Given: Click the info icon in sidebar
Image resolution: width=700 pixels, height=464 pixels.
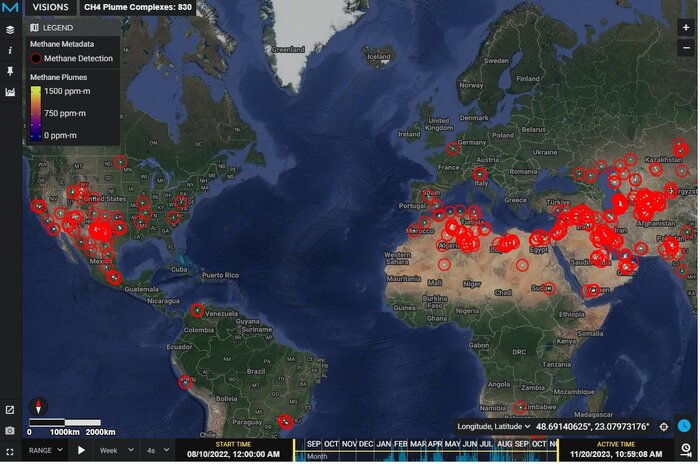Looking at the screenshot, I should tap(10, 50).
